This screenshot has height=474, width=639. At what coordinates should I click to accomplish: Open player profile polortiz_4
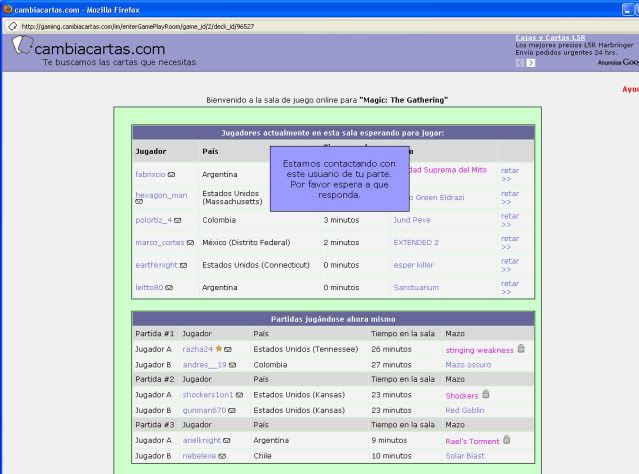coord(154,220)
